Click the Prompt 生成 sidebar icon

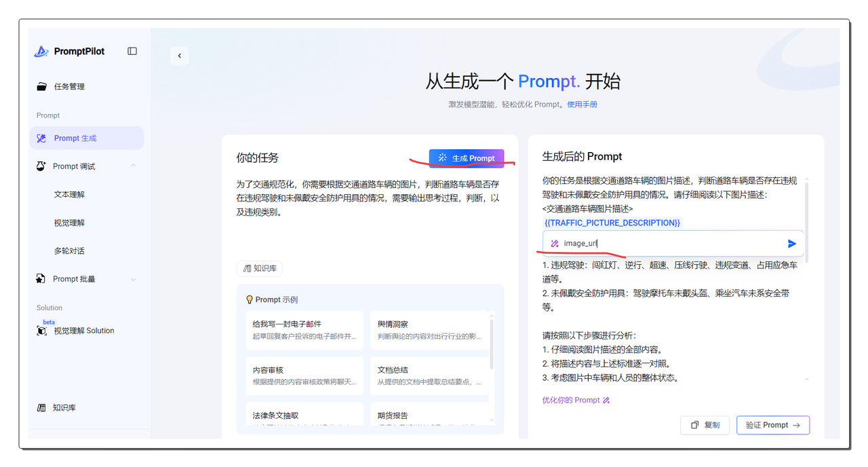tap(42, 138)
